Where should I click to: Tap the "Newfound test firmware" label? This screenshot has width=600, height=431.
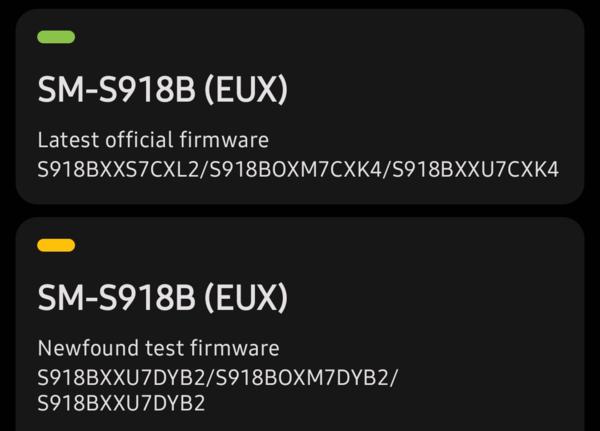(158, 348)
